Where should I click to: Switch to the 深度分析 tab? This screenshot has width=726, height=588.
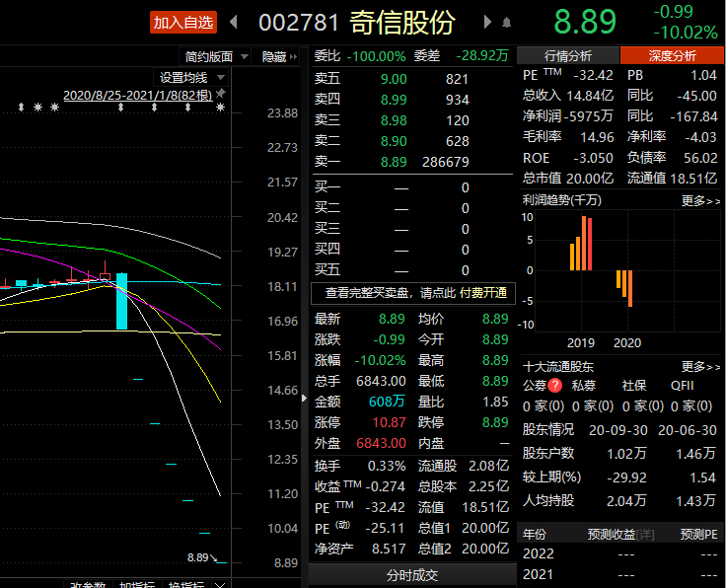672,56
